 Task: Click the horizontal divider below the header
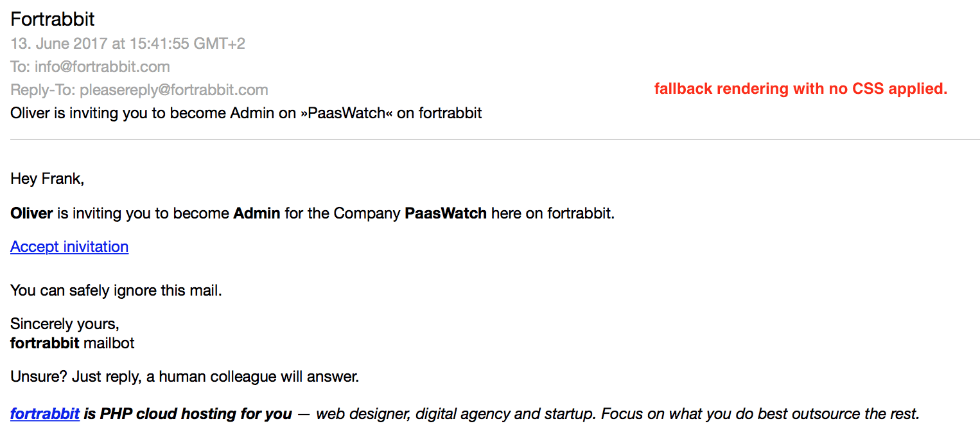[x=494, y=139]
